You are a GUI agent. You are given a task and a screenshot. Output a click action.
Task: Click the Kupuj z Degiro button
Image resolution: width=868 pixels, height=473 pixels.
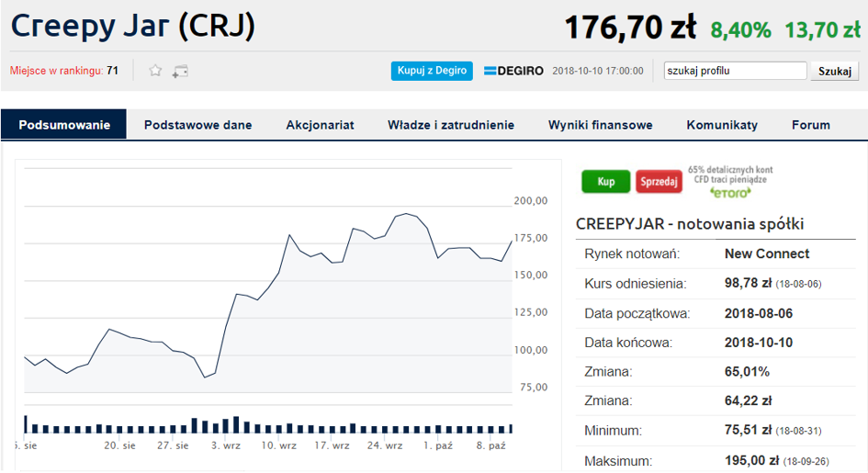(x=432, y=71)
